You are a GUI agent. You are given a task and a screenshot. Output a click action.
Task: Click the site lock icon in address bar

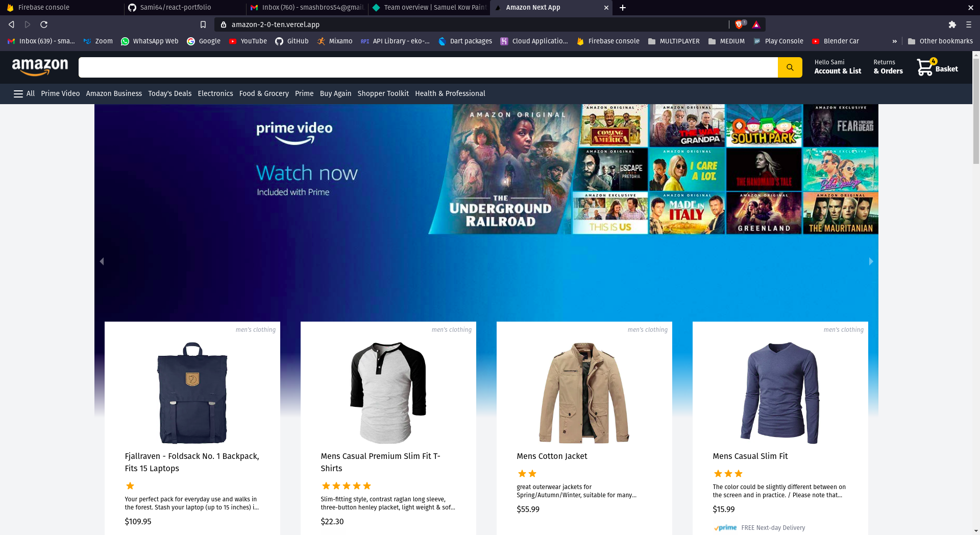[x=224, y=25]
